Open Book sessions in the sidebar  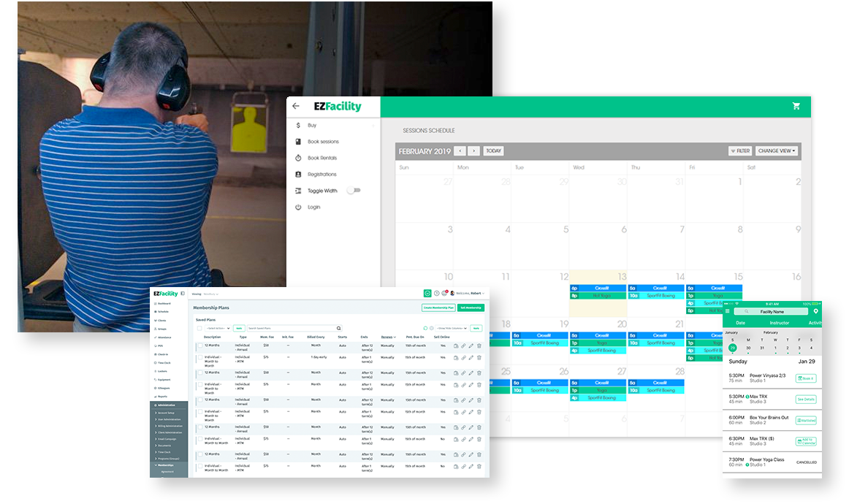click(323, 142)
